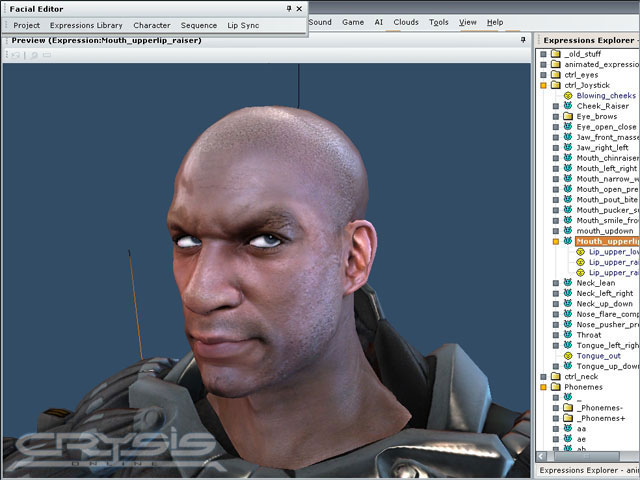Click the Neck_lean expression icon
Image resolution: width=640 pixels, height=480 pixels.
[x=567, y=283]
